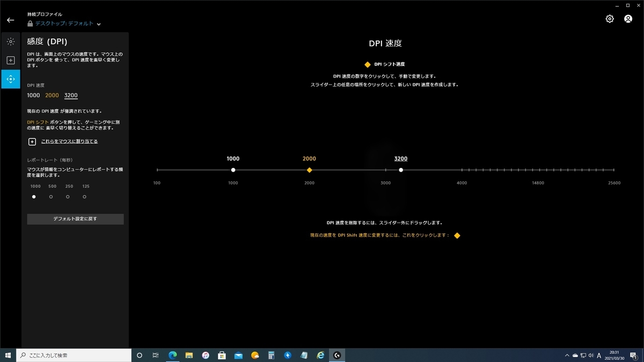
Task: Click the lock icon beside the profile name
Action: pos(30,24)
